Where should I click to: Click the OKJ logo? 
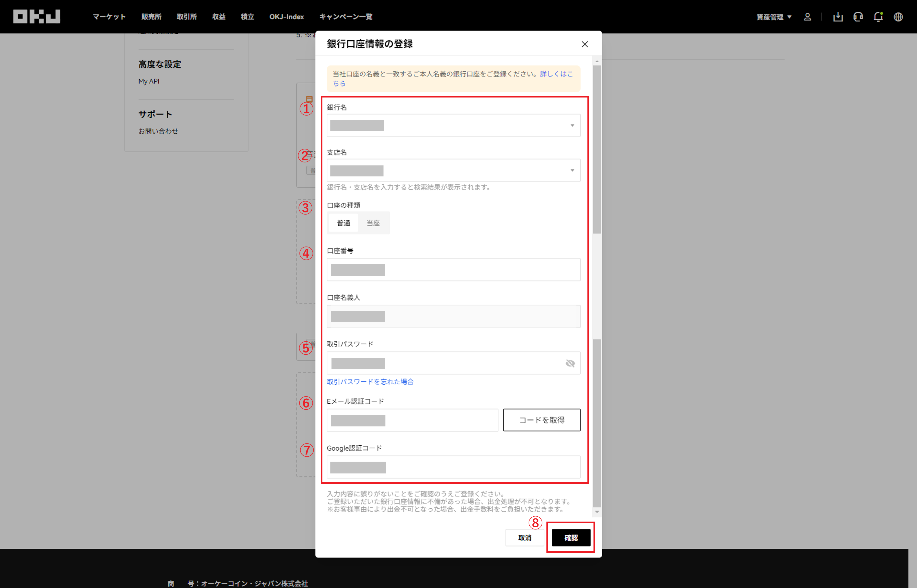pyautogui.click(x=37, y=16)
